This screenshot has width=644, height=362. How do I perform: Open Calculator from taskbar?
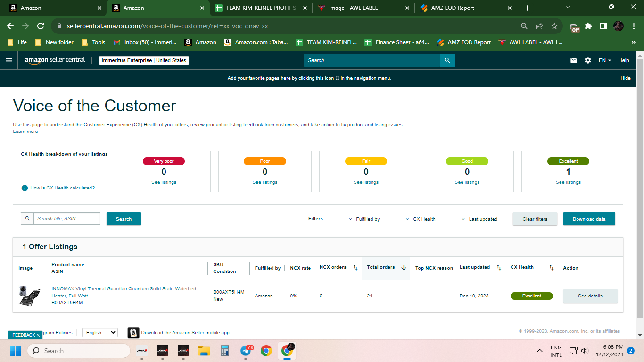click(x=224, y=351)
